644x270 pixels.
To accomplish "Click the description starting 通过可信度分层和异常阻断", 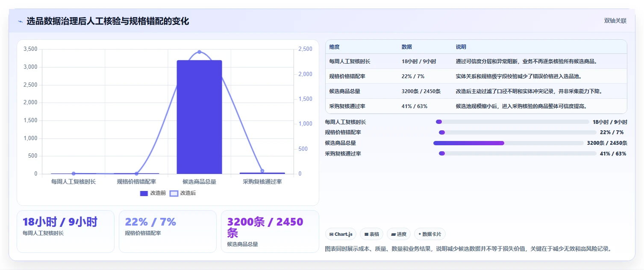I will pos(526,62).
